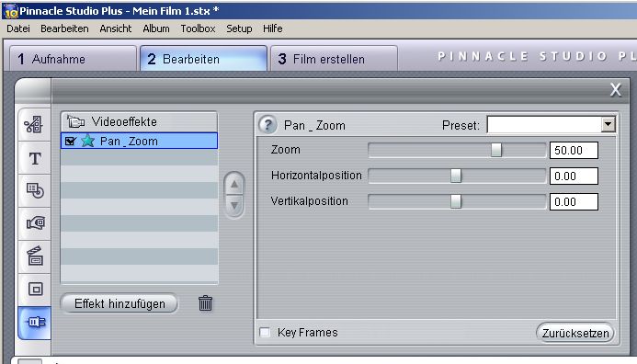Viewport: 637px width, 364px height.
Task: Open the disc menu tool icon
Action: click(x=35, y=190)
